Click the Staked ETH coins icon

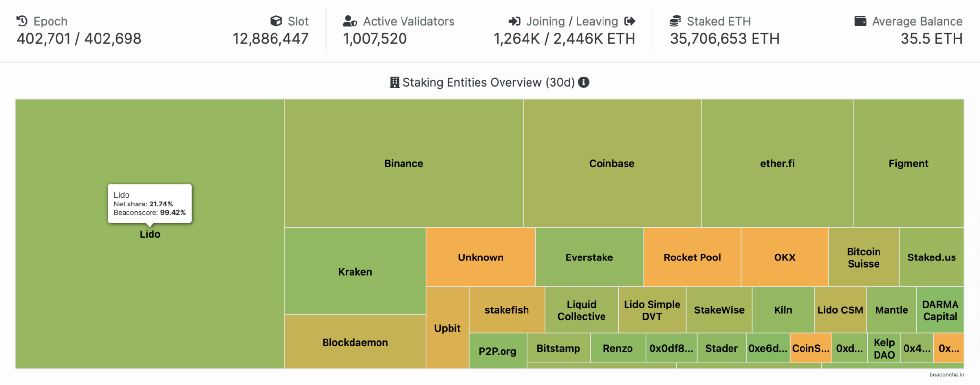point(675,21)
